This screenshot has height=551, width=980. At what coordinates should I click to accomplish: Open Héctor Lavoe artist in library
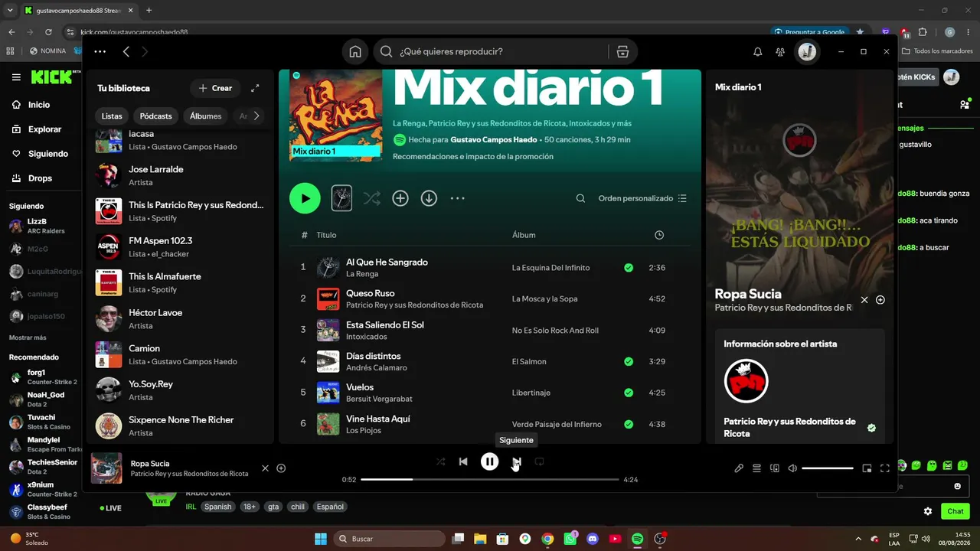point(180,319)
